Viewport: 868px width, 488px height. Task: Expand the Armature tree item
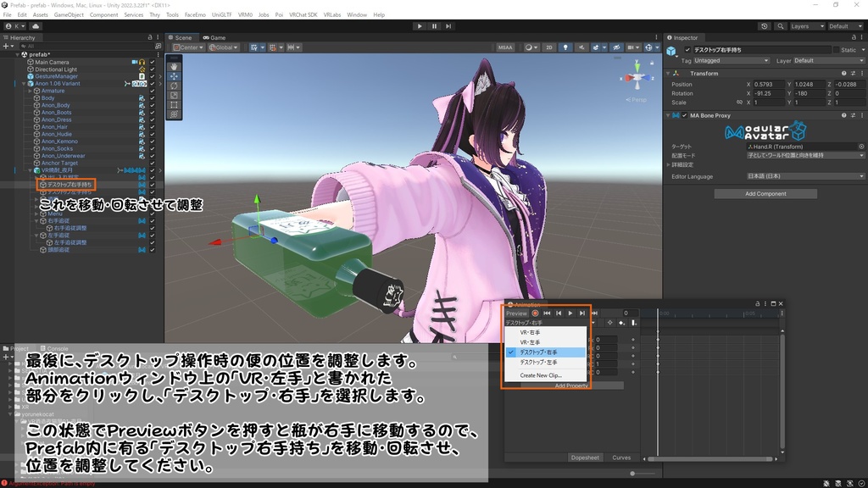[31, 91]
